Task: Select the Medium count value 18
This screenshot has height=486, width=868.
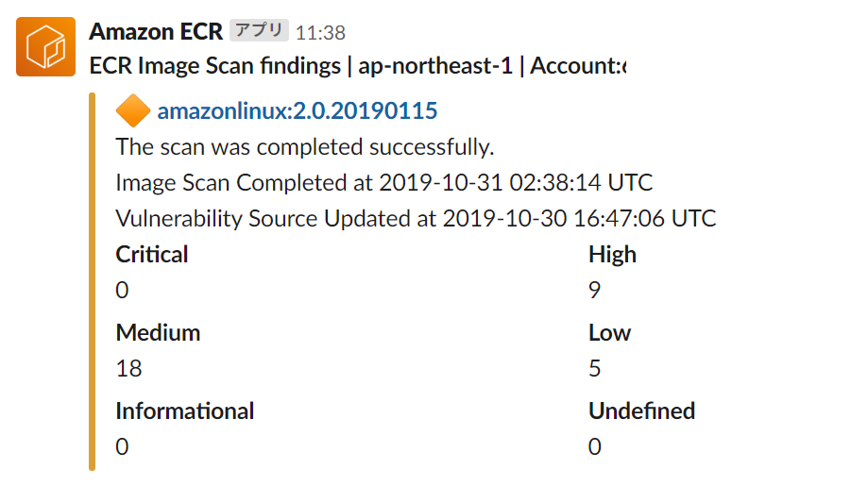Action: point(128,368)
